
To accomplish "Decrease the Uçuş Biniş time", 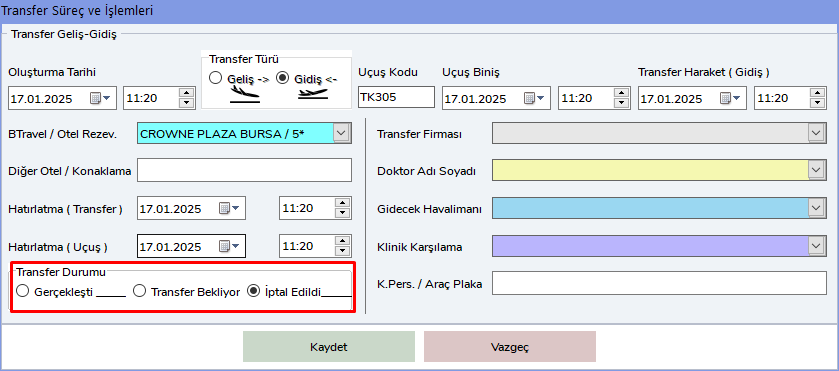I will coord(621,103).
